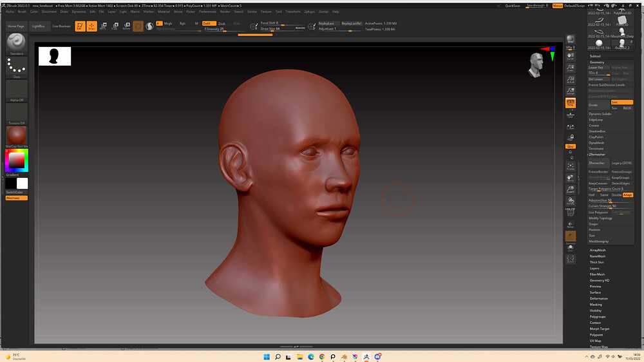
Task: Open the Zplugin menu
Action: coord(309,12)
